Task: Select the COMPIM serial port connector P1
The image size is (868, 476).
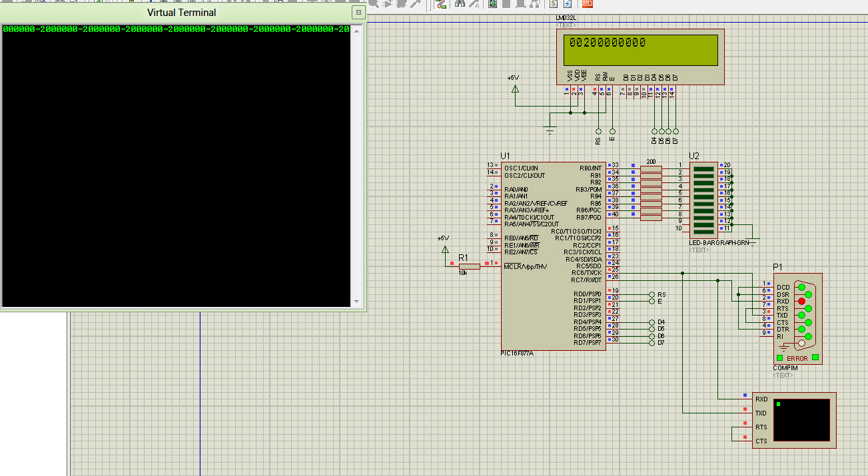Action: pos(797,318)
